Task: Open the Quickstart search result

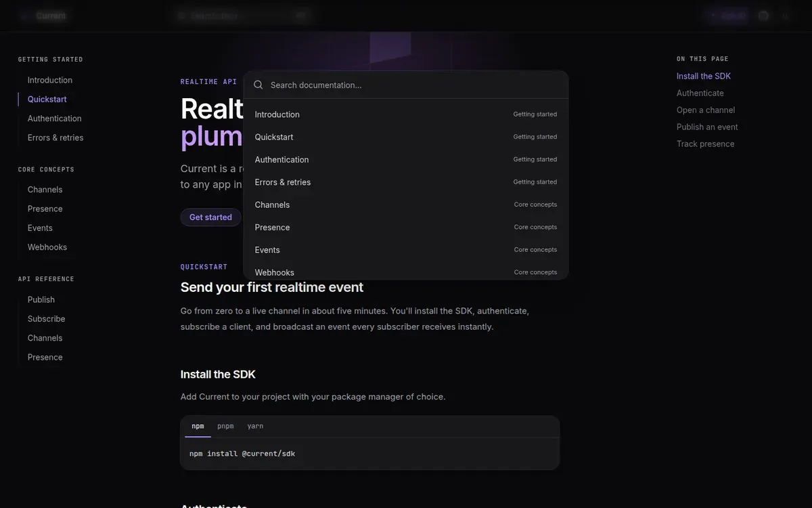Action: coord(406,137)
